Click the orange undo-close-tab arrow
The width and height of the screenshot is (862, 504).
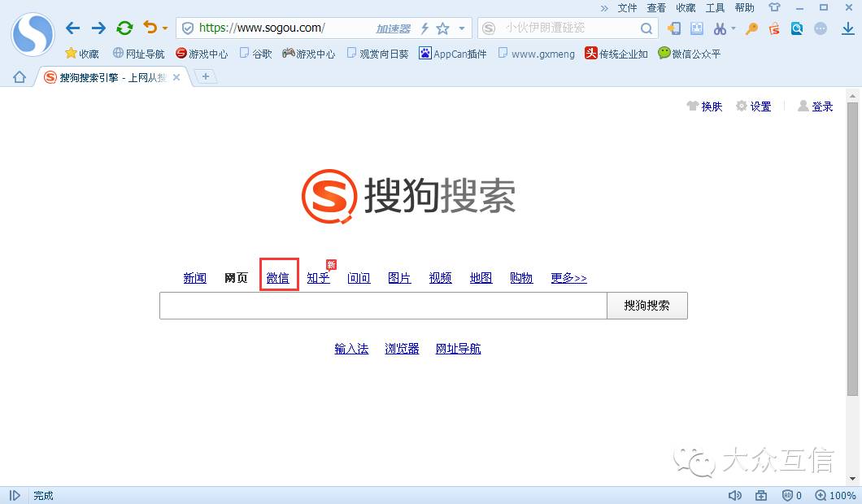click(150, 28)
